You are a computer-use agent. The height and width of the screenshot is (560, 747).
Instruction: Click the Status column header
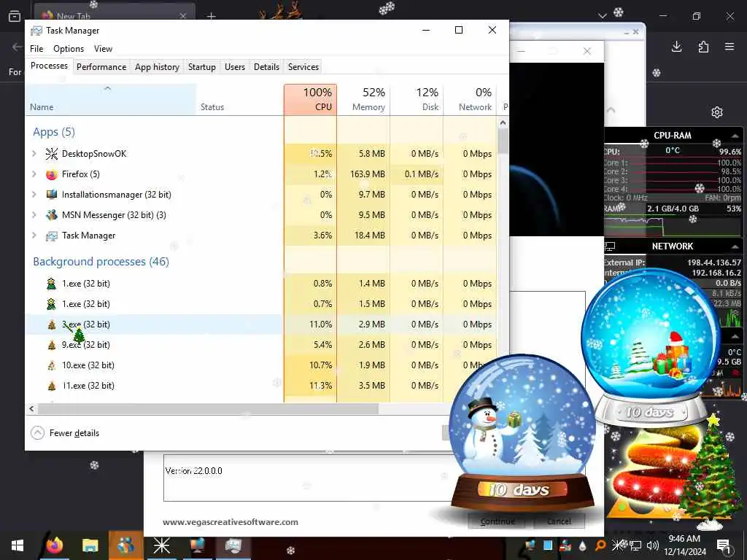(239, 99)
